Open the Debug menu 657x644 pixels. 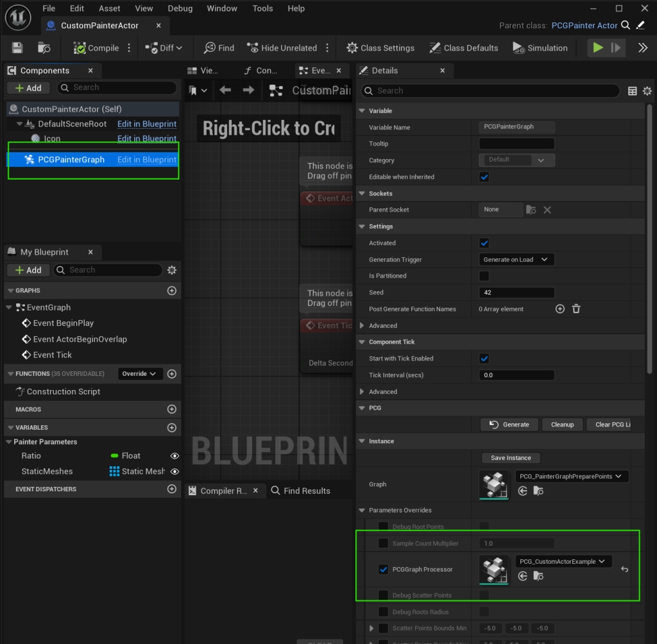click(x=180, y=8)
